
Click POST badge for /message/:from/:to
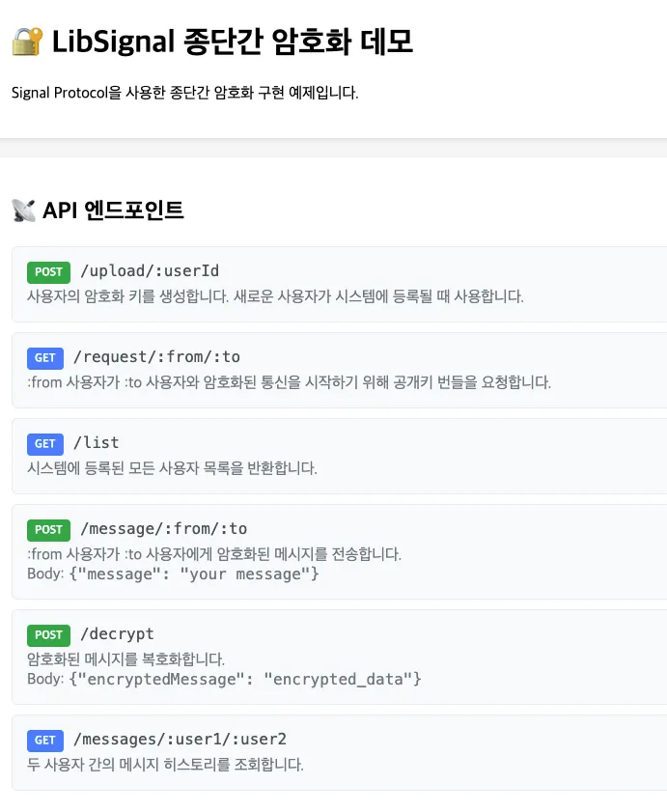[48, 530]
